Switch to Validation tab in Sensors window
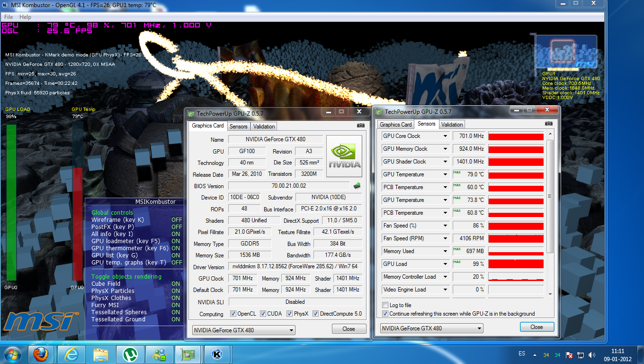 [x=452, y=125]
